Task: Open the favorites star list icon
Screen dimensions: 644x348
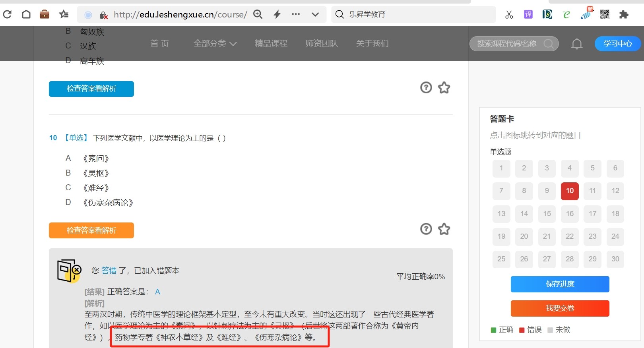Action: (64, 15)
